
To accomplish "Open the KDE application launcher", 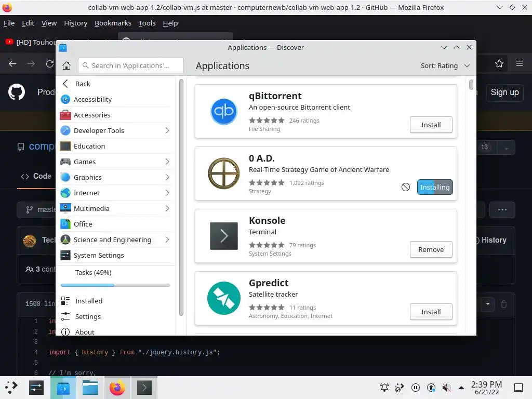I will click(x=11, y=388).
